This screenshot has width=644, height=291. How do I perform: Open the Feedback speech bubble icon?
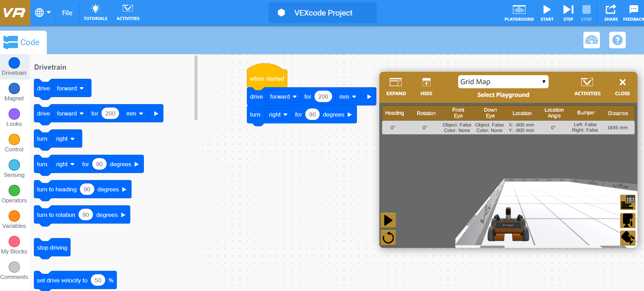(633, 12)
